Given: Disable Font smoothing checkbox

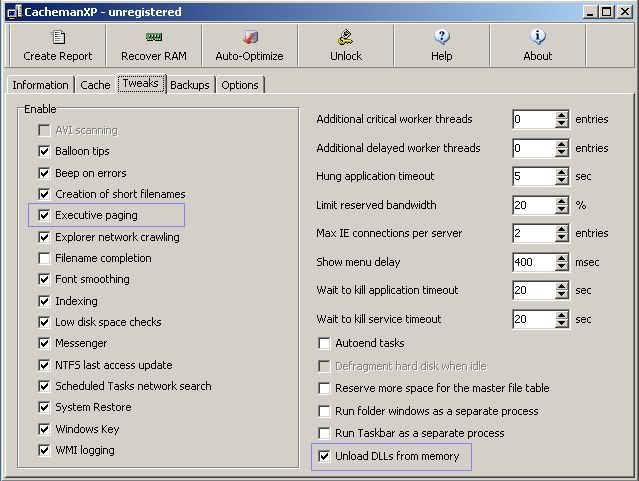Looking at the screenshot, I should click(44, 279).
